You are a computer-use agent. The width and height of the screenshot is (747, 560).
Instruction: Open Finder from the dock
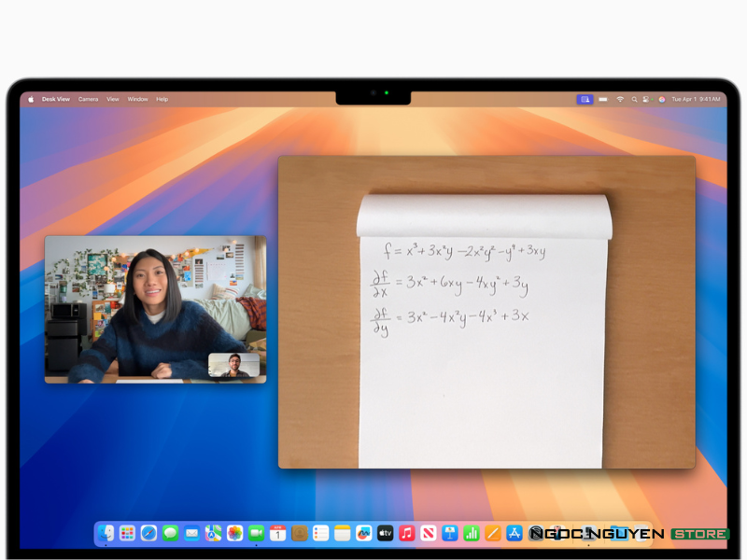(106, 533)
